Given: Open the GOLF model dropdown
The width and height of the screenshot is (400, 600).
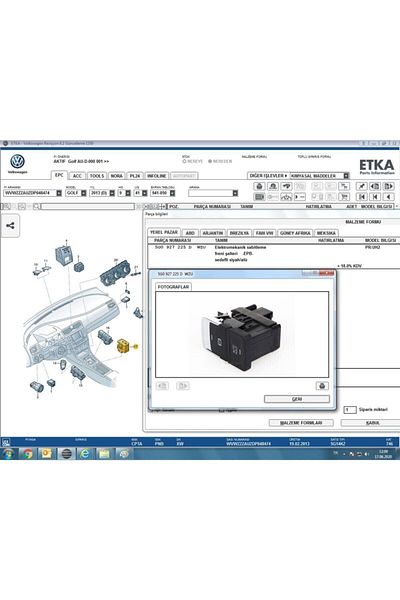Looking at the screenshot, I should point(84,193).
